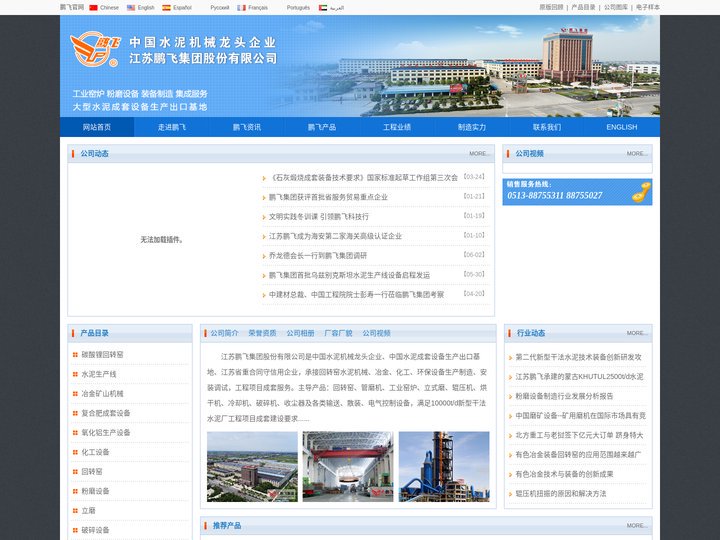Select 水泥生产线 in product list
This screenshot has height=540, width=720.
tap(99, 374)
